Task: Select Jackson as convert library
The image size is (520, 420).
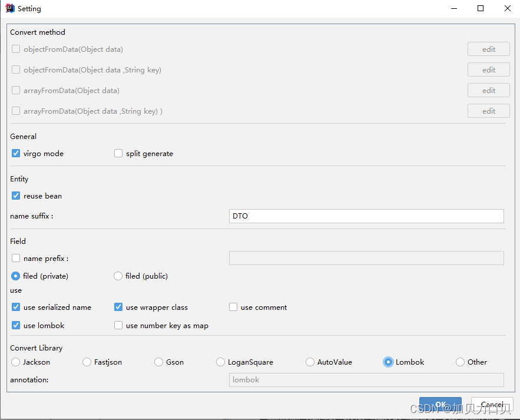Action: point(16,362)
